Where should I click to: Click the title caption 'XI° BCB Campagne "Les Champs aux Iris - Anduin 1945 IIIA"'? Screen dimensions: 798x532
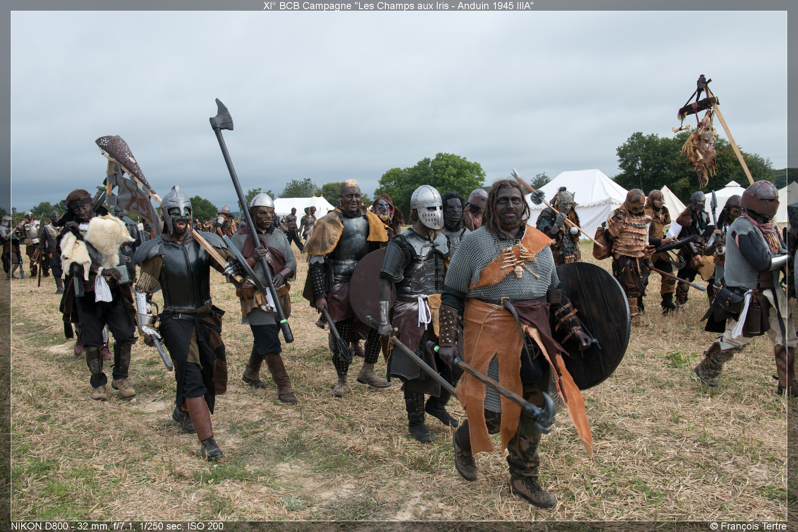click(399, 5)
